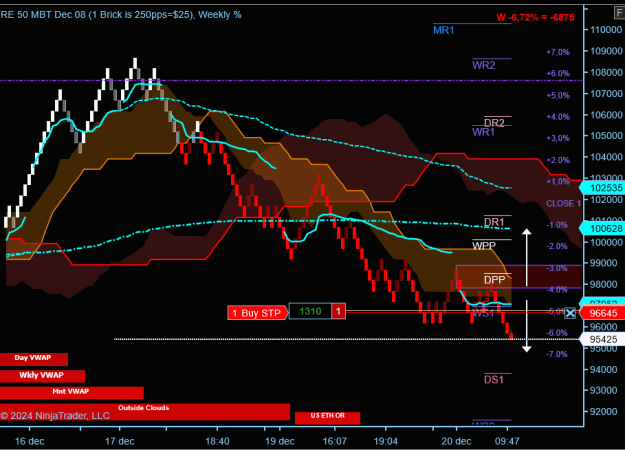Click the WPP weekly pivot label
The width and height of the screenshot is (625, 450).
coord(484,246)
